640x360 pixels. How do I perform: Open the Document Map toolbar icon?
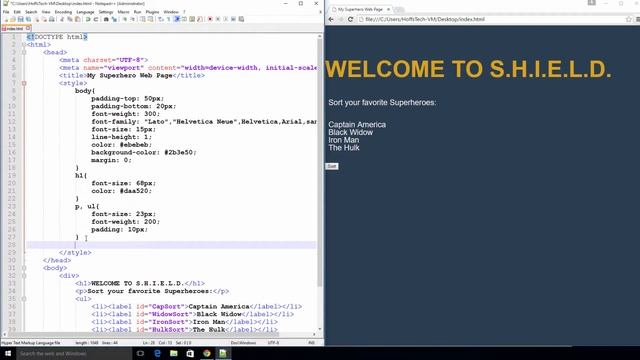click(192, 19)
